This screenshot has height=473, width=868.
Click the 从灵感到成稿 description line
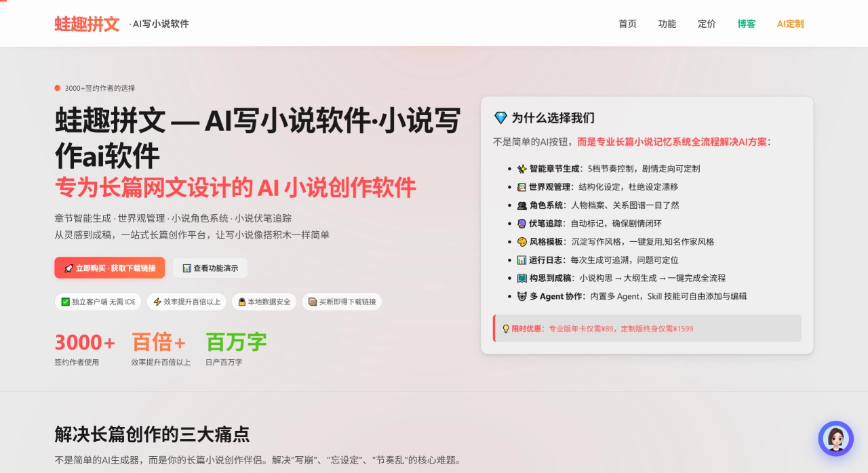coord(192,235)
